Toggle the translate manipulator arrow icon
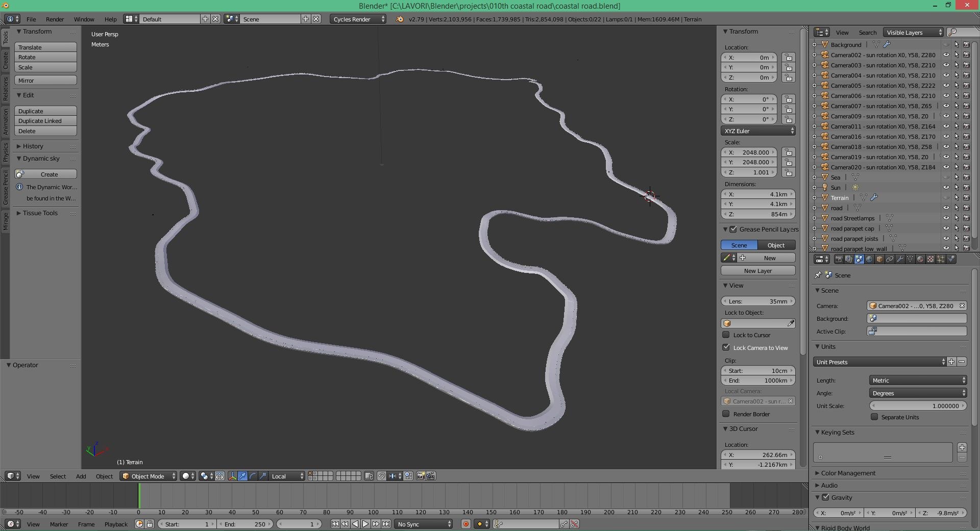This screenshot has width=980, height=531. (x=242, y=476)
